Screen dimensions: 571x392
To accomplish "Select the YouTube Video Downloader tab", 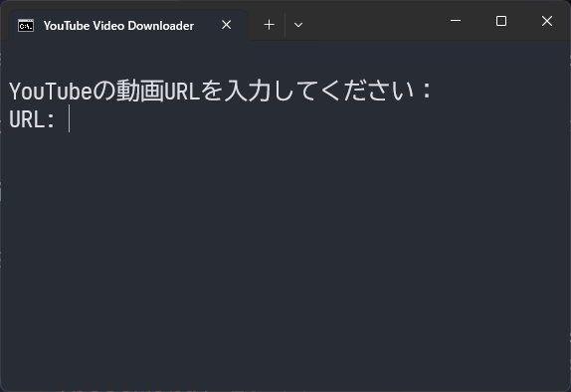I will pyautogui.click(x=128, y=25).
